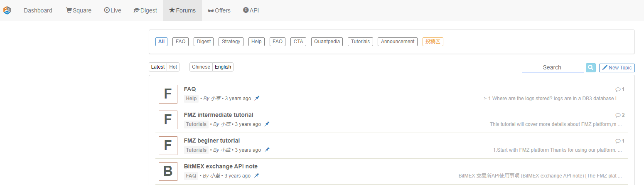Create a New Topic
This screenshot has height=185, width=644.
[x=617, y=68]
